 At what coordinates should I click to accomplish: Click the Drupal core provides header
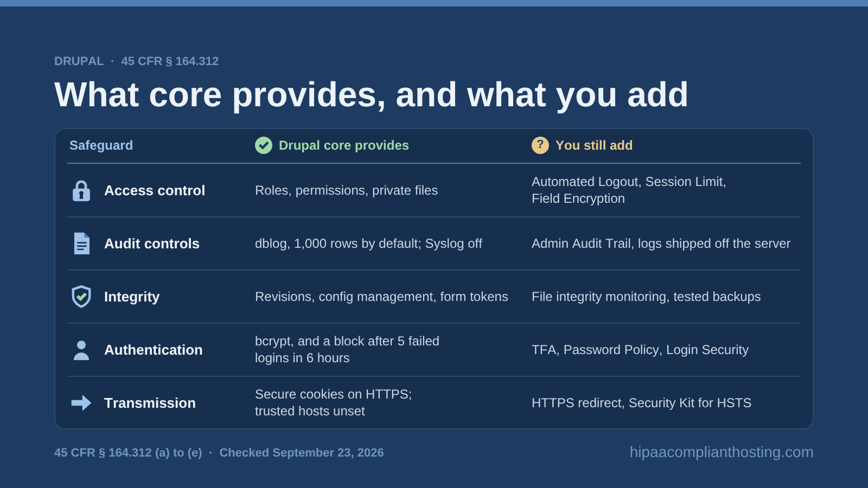tap(344, 145)
